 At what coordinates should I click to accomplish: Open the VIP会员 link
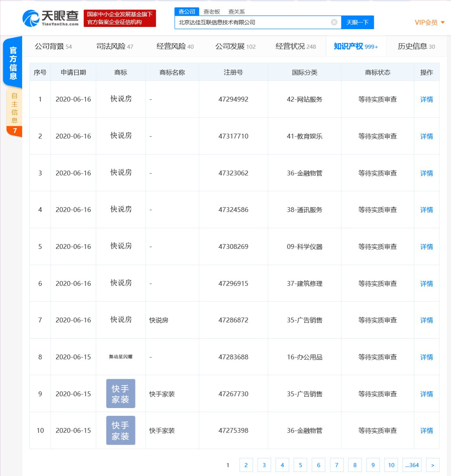click(427, 22)
